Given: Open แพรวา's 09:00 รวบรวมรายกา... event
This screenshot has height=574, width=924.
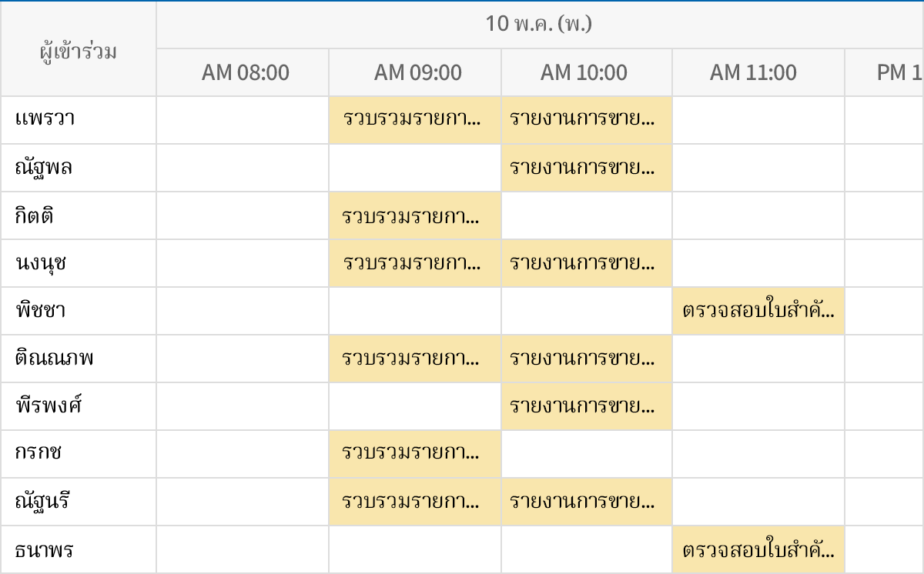Looking at the screenshot, I should point(414,120).
